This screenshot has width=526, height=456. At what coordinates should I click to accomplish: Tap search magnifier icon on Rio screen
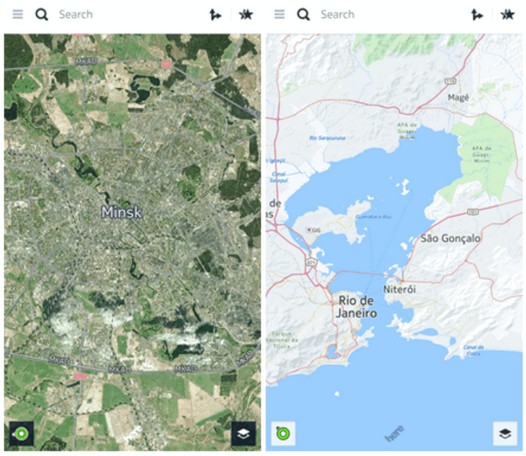click(x=304, y=15)
